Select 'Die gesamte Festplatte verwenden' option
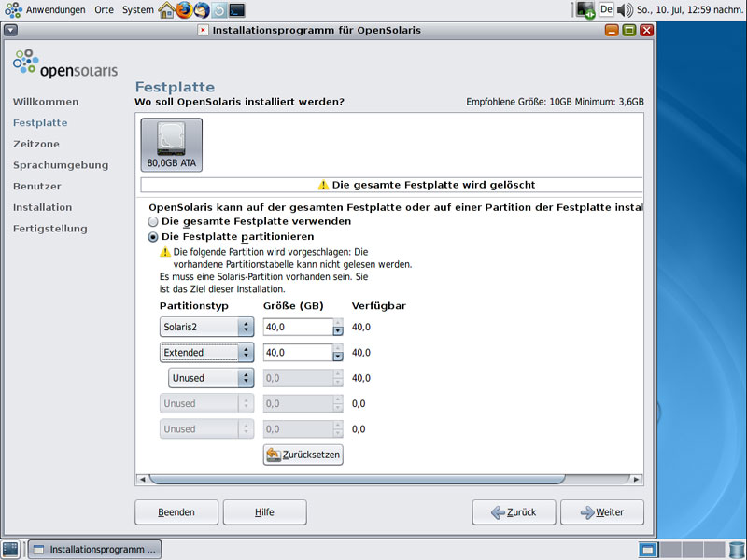 pyautogui.click(x=154, y=222)
